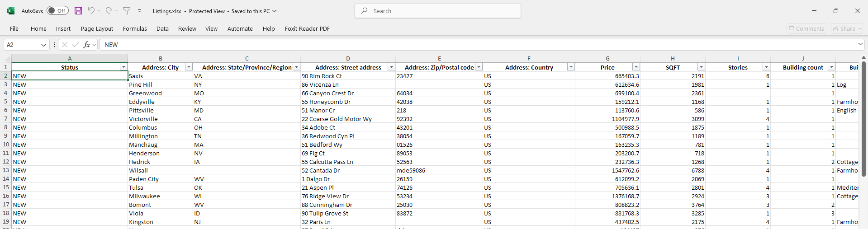Expand the Name Box dropdown

click(43, 45)
